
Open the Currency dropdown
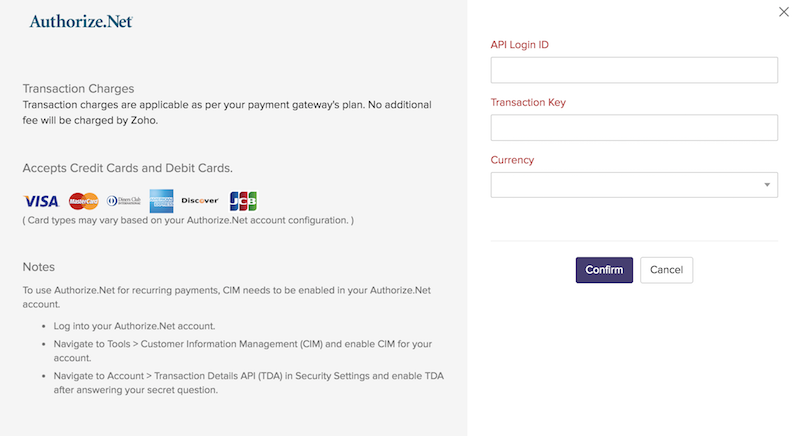[634, 185]
